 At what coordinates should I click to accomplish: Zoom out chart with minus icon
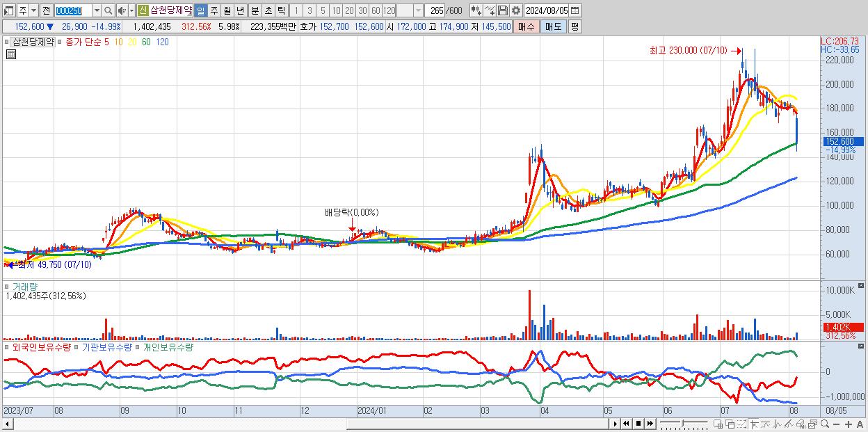click(837, 424)
